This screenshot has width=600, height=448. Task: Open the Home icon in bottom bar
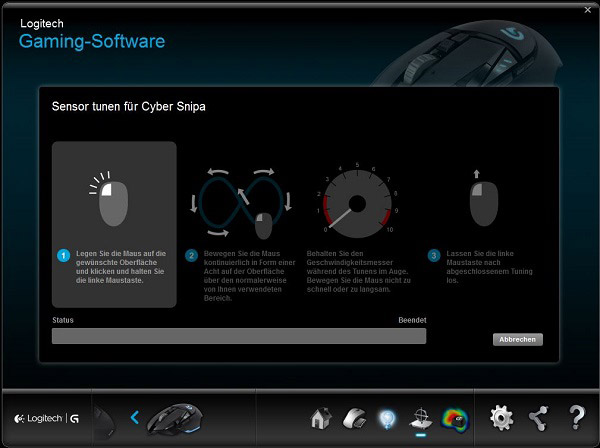321,418
